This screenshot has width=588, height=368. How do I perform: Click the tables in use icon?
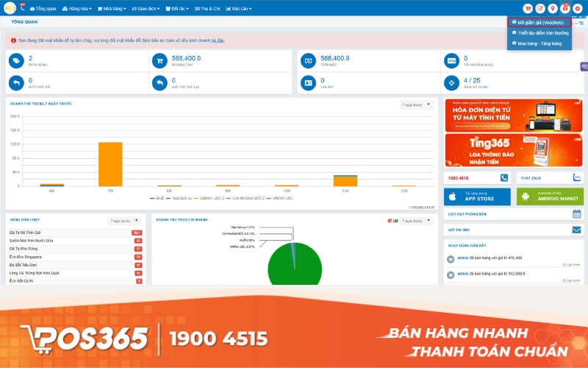[x=451, y=83]
